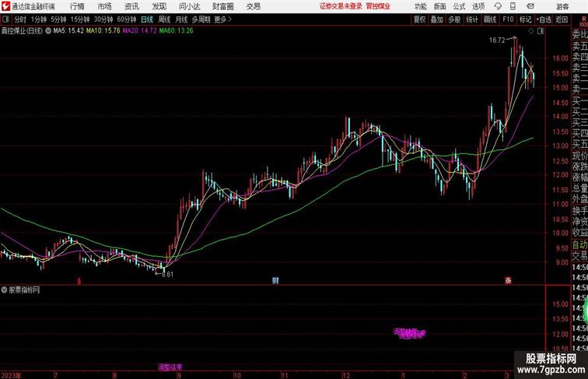The height and width of the screenshot is (379, 588).
Task: Open the 交易 menu
Action: (253, 6)
